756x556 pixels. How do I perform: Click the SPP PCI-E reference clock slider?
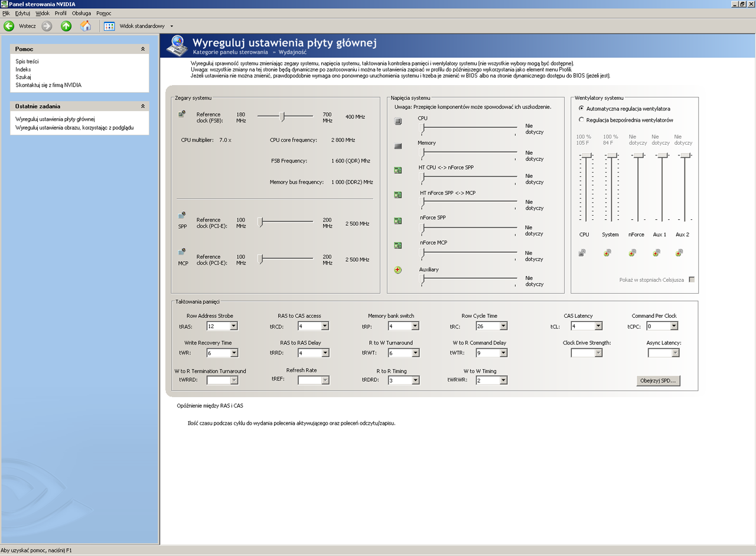pos(285,222)
